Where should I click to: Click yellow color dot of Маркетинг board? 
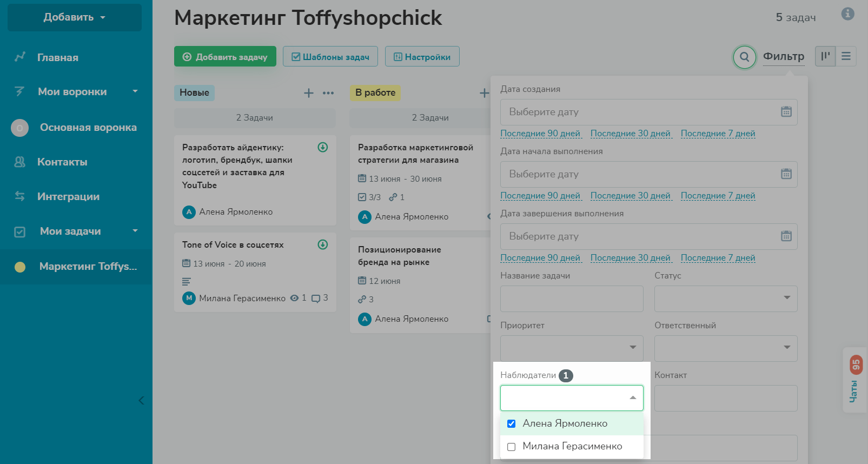(x=20, y=267)
